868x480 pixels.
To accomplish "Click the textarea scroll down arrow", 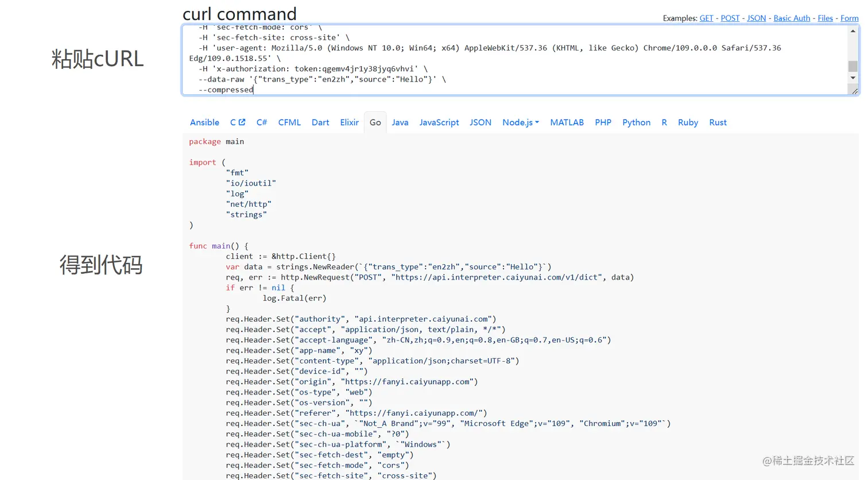I will (x=853, y=78).
